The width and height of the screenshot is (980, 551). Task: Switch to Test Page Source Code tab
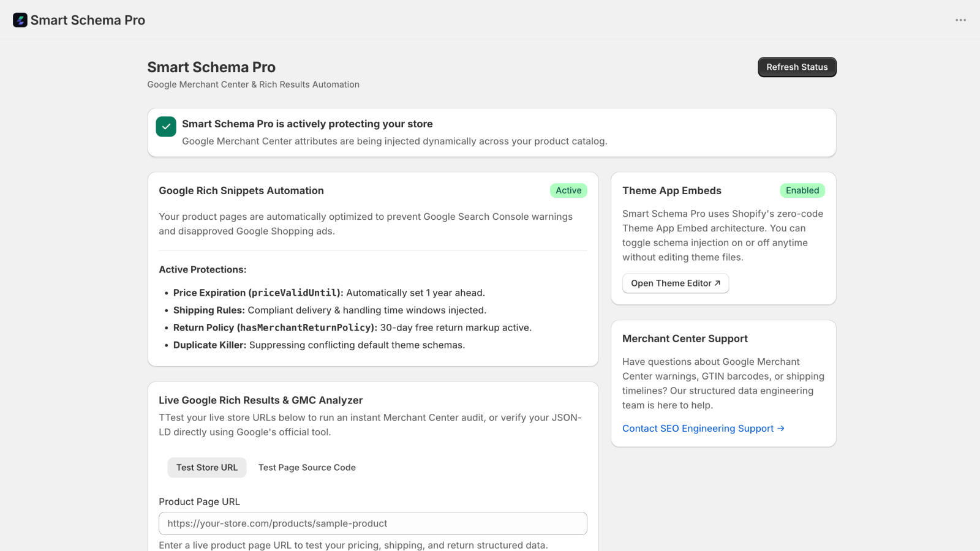[307, 468]
